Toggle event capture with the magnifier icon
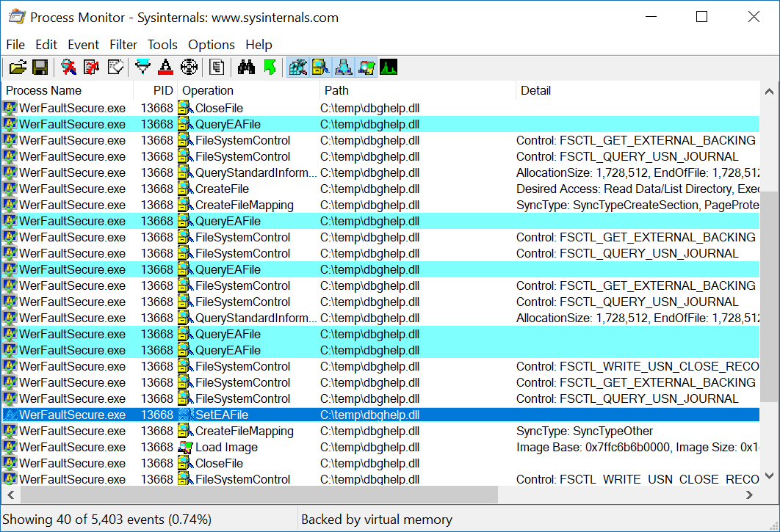 (68, 68)
